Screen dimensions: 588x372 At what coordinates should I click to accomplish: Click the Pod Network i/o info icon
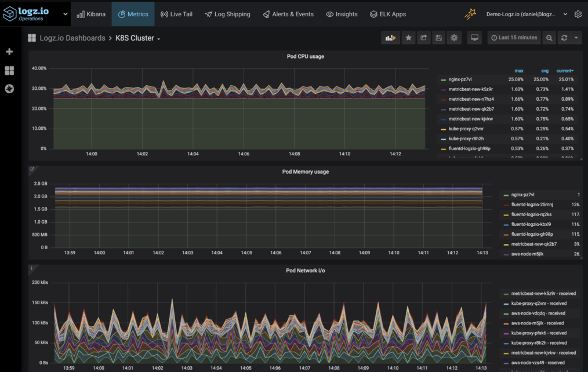31,268
